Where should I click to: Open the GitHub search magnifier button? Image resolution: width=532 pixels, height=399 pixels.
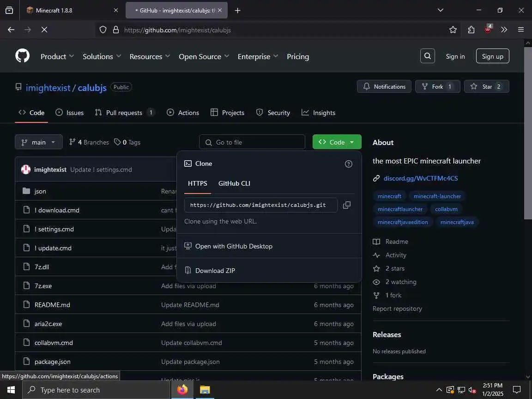pyautogui.click(x=428, y=56)
